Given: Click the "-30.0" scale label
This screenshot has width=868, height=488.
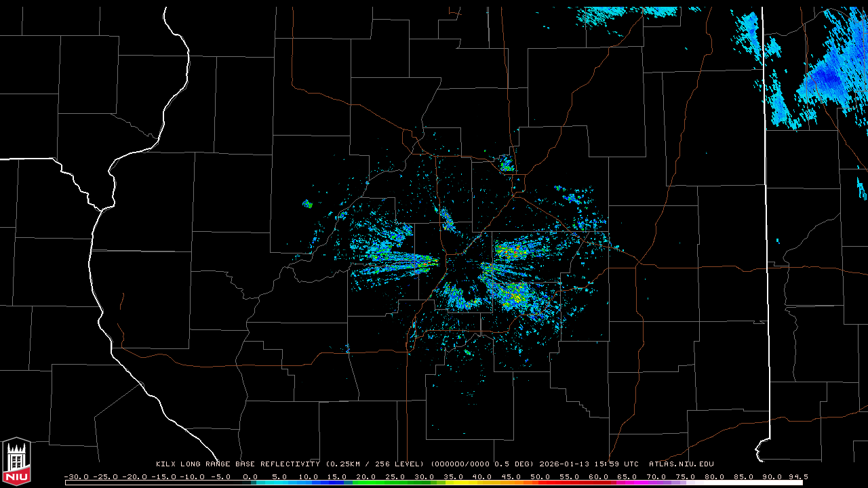Looking at the screenshot, I should point(76,476).
